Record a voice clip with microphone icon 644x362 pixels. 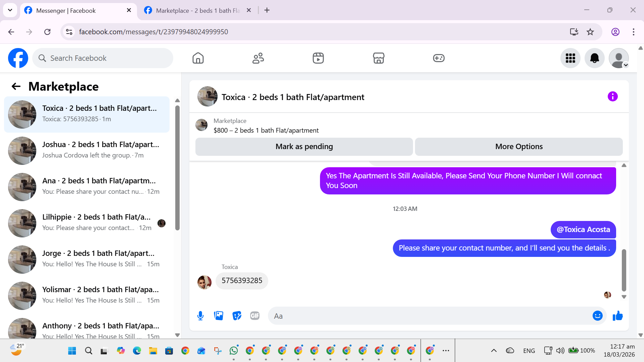tap(200, 316)
